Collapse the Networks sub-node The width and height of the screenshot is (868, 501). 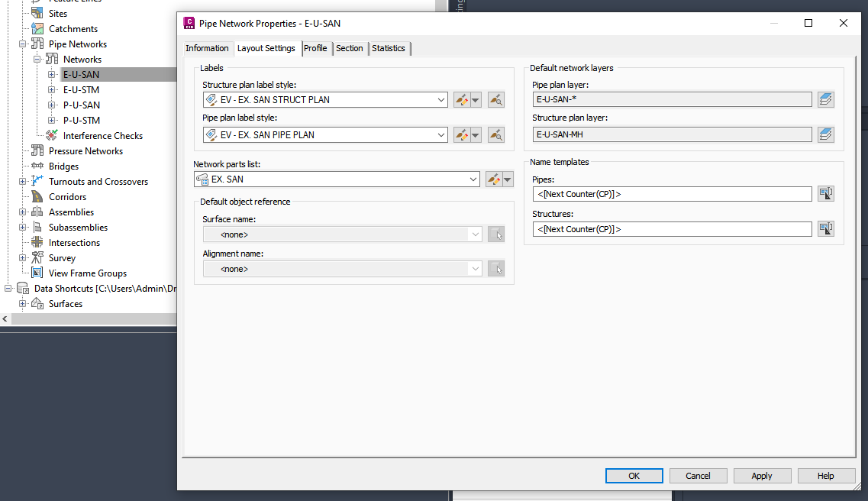pos(37,60)
